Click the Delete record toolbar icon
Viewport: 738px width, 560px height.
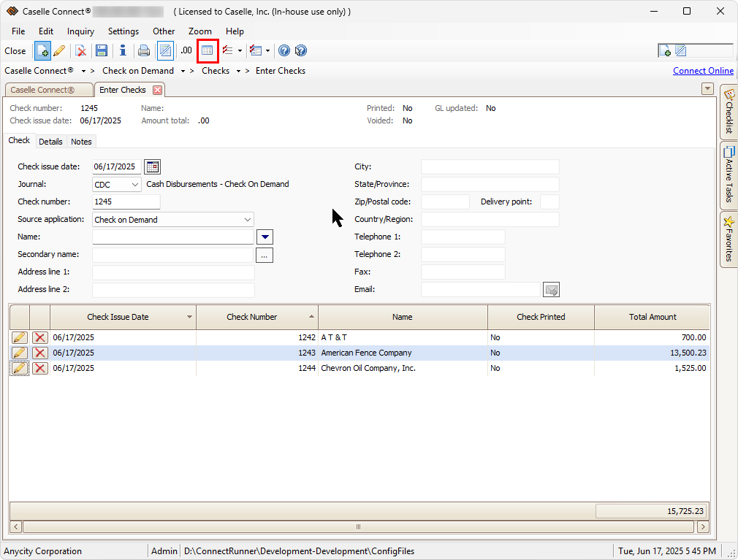81,50
